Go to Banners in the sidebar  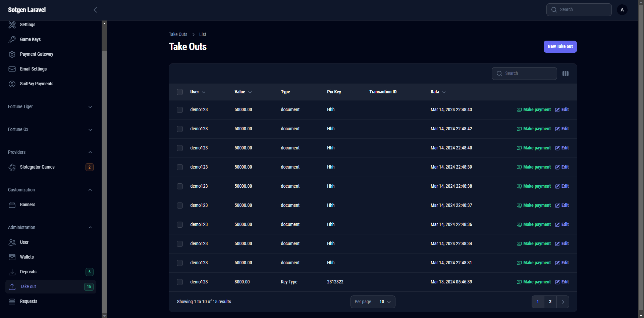pos(28,205)
